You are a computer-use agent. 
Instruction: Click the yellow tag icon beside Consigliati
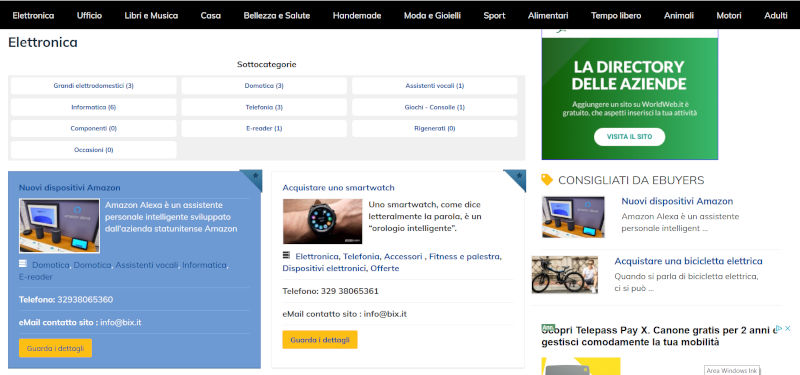(x=546, y=180)
